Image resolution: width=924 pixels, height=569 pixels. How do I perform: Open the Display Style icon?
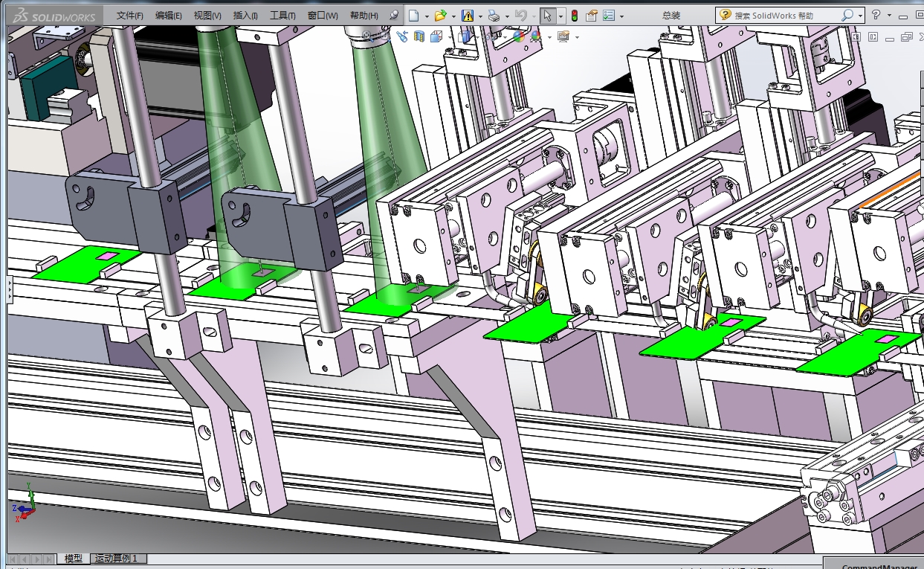(x=464, y=36)
